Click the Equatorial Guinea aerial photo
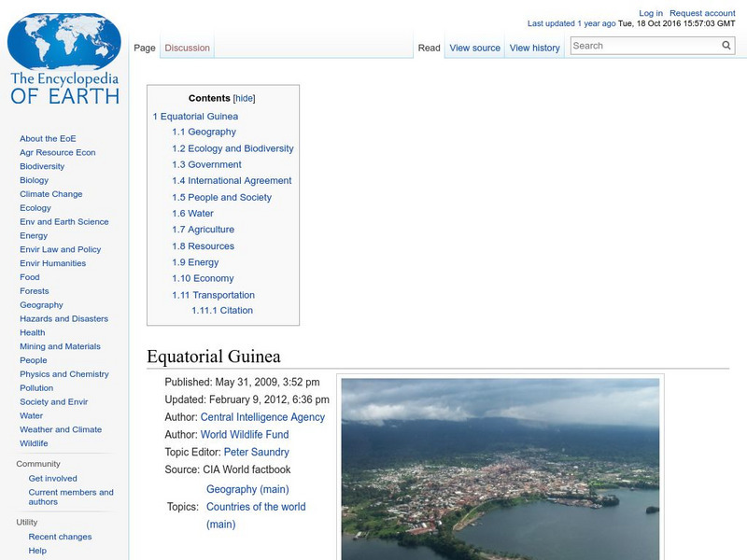The height and width of the screenshot is (560, 747). [500, 469]
